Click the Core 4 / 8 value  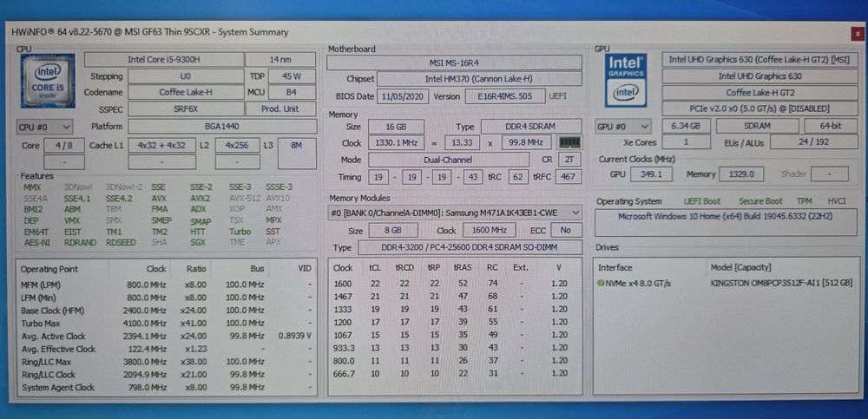coord(64,146)
